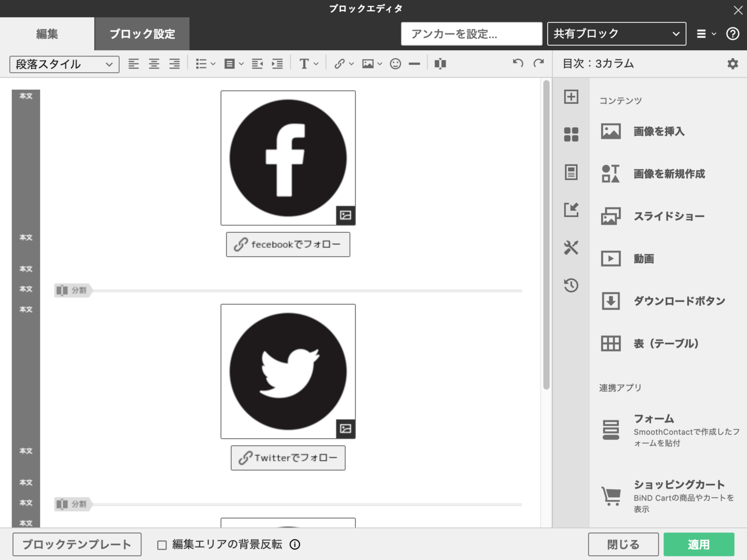Screen dimensions: 747x560
Task: Select document text sidebar icon
Action: [571, 172]
